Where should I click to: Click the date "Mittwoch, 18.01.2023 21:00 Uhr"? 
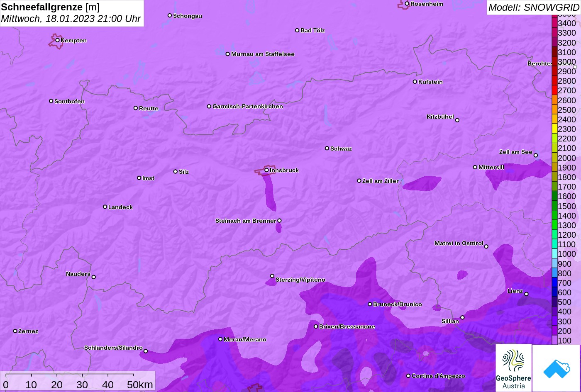(x=71, y=19)
